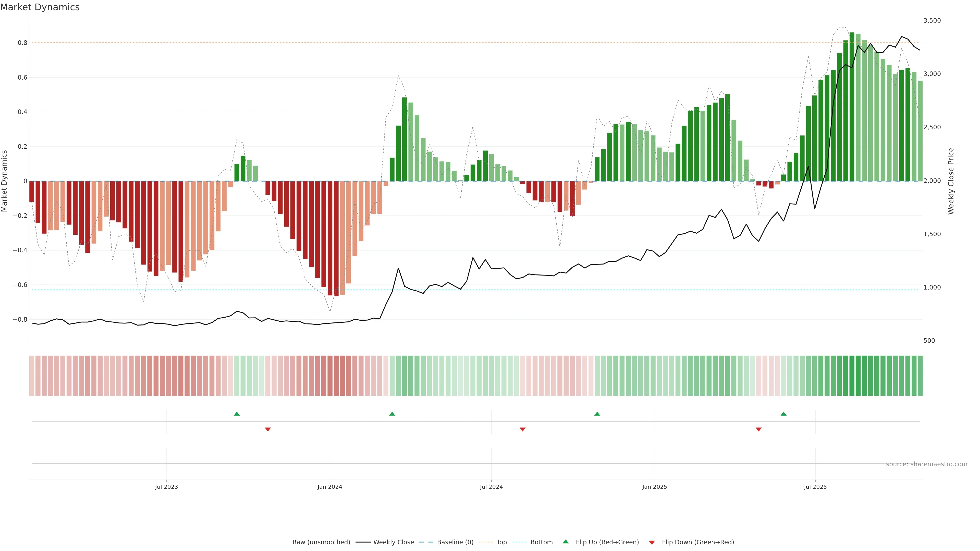Click the second green flip-up triangle marker
The height and width of the screenshot is (551, 980).
click(392, 414)
